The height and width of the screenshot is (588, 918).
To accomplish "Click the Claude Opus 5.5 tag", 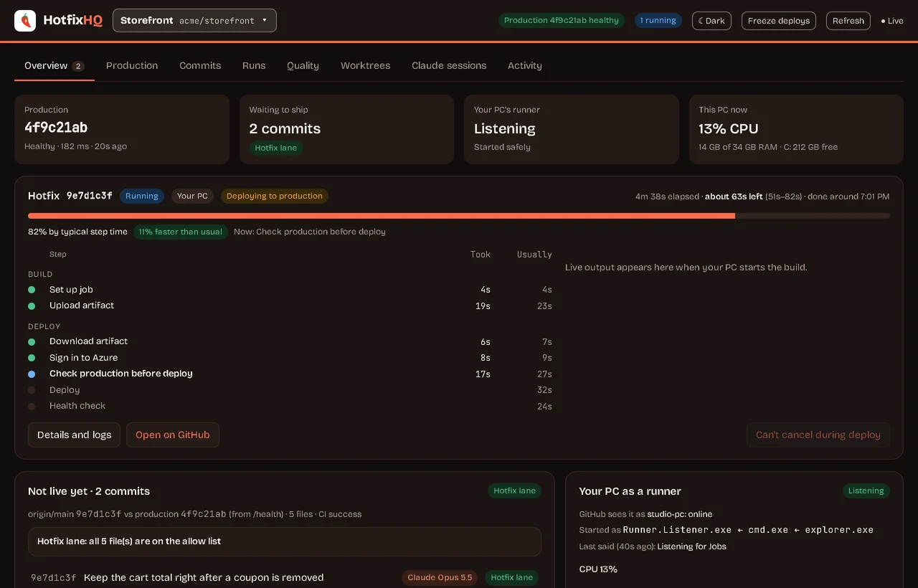I will click(x=440, y=577).
